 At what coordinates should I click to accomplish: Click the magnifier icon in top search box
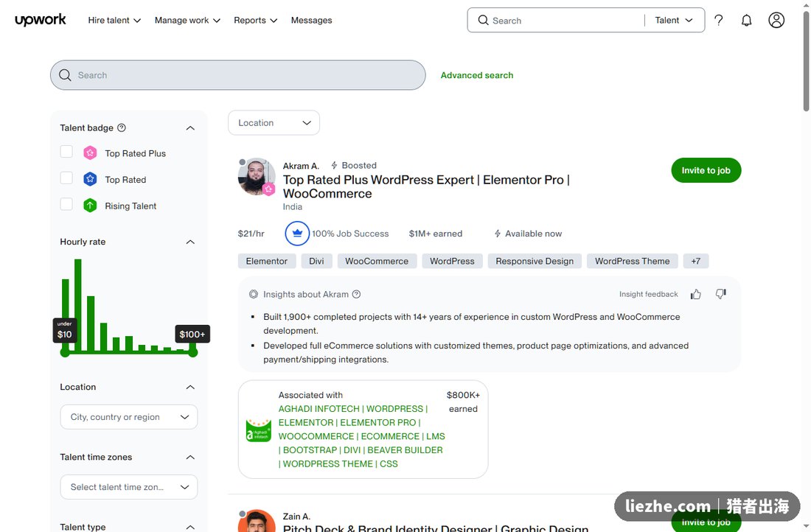coord(483,20)
